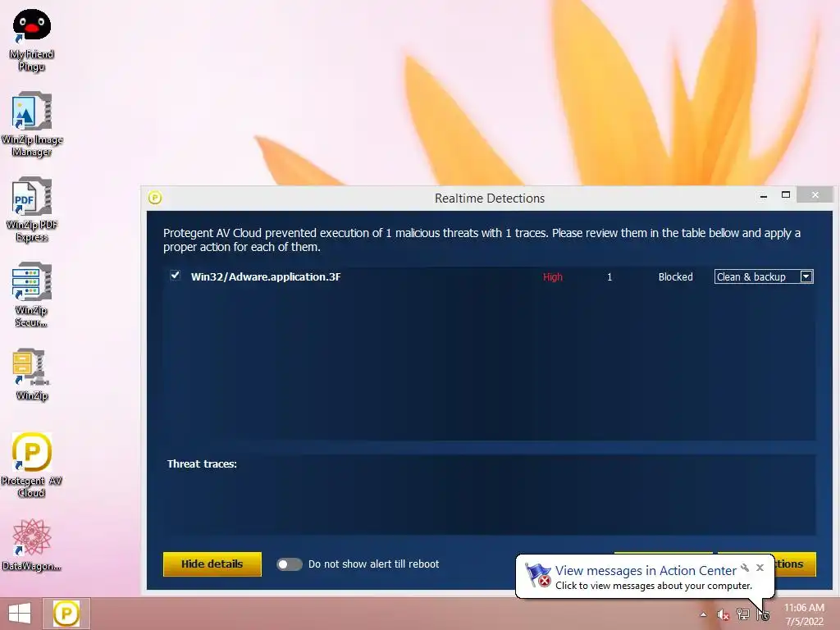This screenshot has height=630, width=840.
Task: Open WinZip Secure desktop shortcut
Action: [x=32, y=294]
